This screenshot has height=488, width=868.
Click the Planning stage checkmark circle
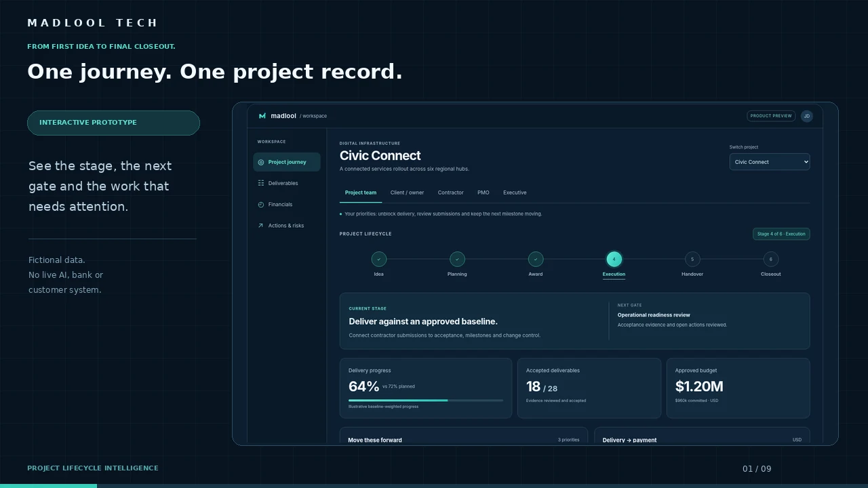tap(457, 259)
